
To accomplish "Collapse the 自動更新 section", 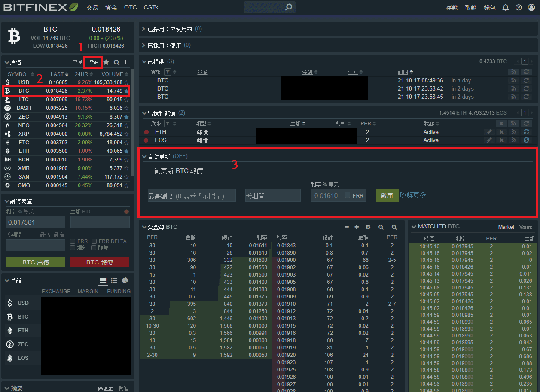I will point(144,156).
